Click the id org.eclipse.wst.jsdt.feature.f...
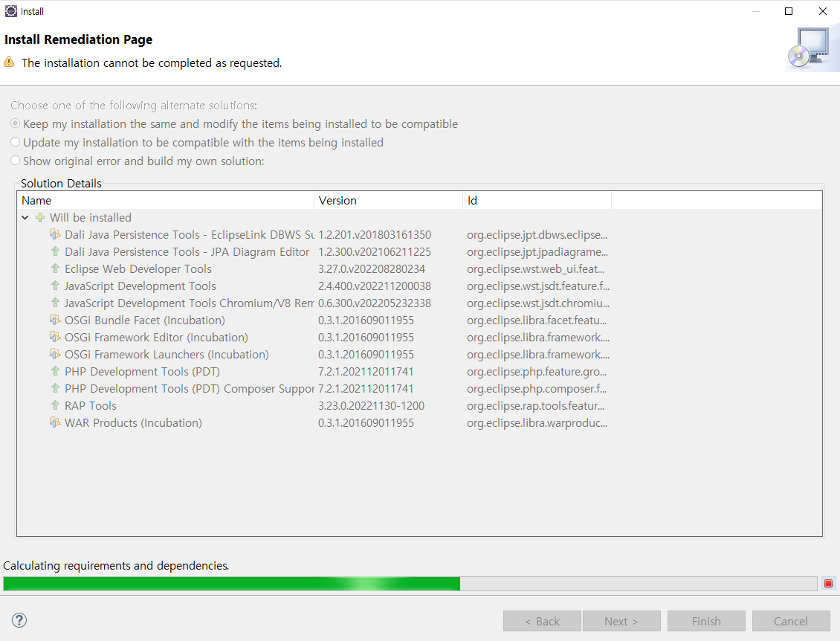Screen dimensions: 840x641 538,286
